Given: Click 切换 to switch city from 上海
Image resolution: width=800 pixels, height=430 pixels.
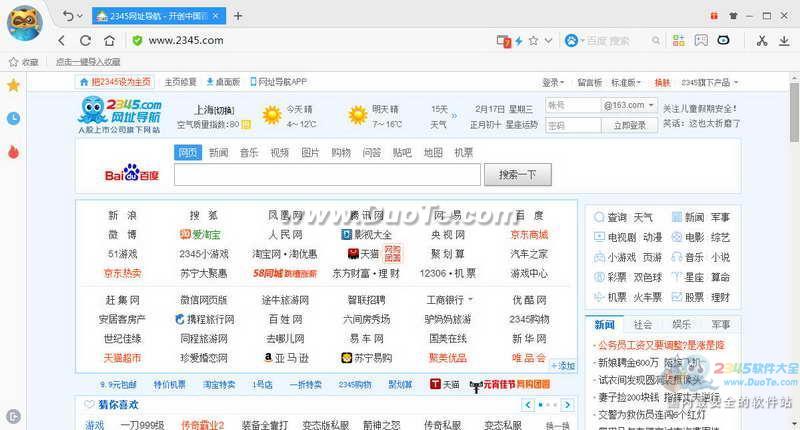Looking at the screenshot, I should 224,110.
